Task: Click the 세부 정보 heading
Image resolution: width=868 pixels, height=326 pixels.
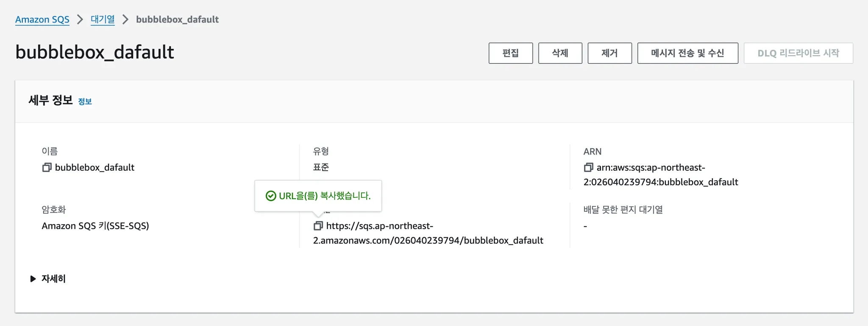Action: [x=51, y=101]
